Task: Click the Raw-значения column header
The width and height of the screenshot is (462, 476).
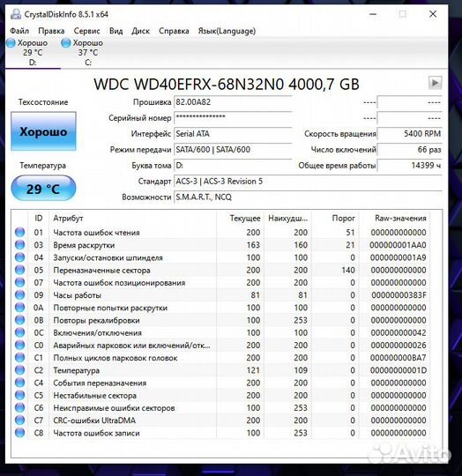Action: coord(394,219)
